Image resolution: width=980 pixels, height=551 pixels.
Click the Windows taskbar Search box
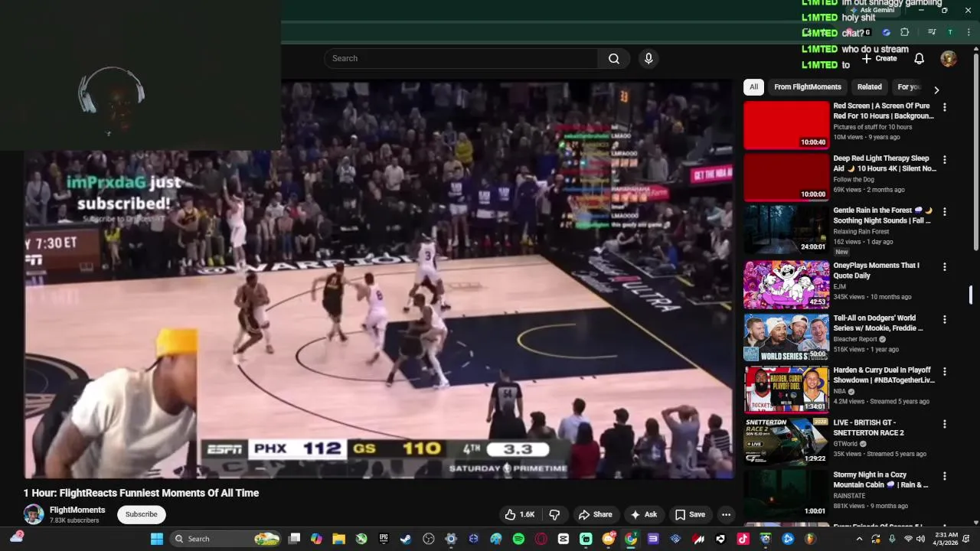[226, 539]
